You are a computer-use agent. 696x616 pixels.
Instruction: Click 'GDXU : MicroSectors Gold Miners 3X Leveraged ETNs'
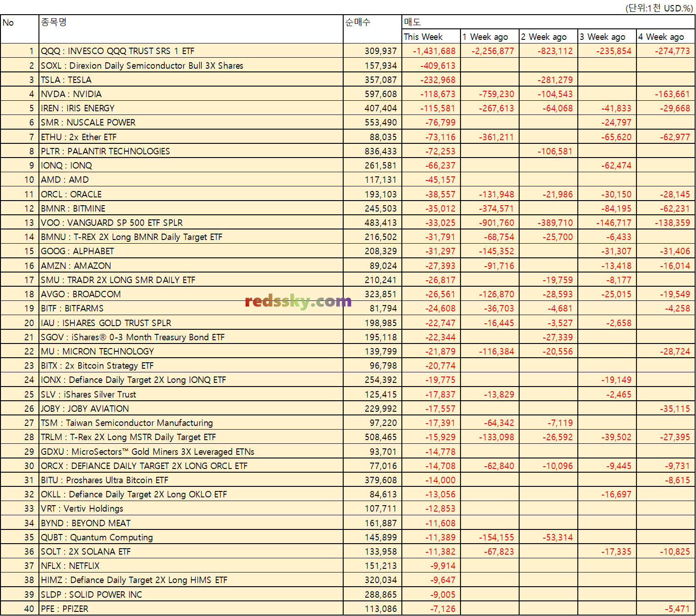tap(191, 452)
